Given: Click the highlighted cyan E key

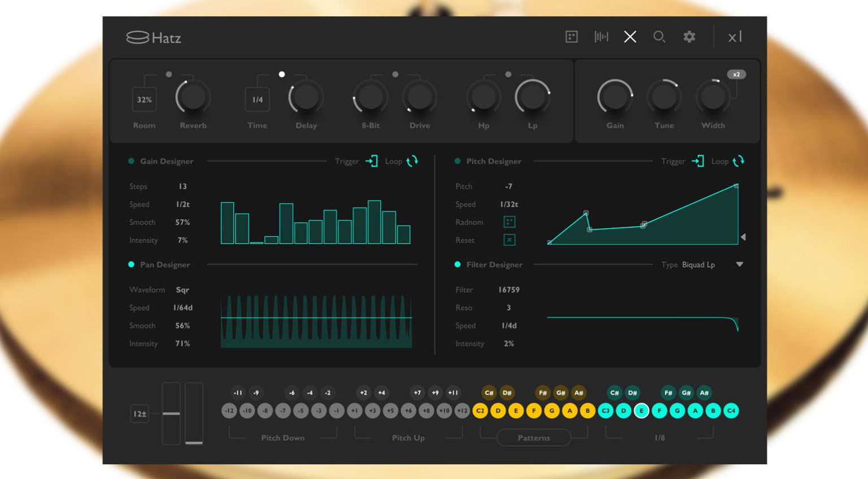Looking at the screenshot, I should 641,411.
